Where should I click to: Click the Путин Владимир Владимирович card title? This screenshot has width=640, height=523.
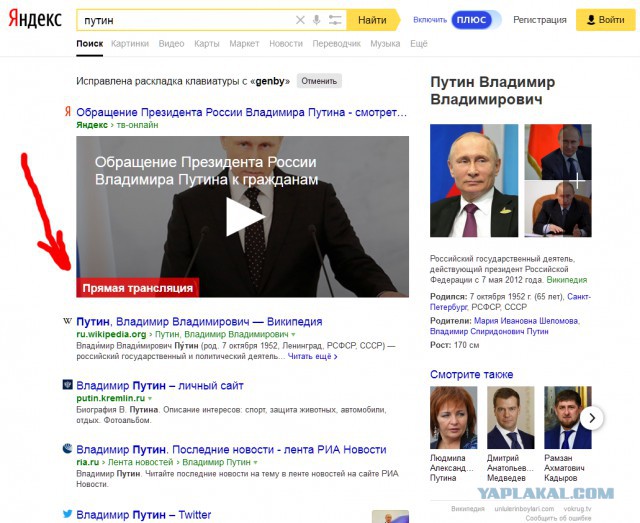click(493, 90)
